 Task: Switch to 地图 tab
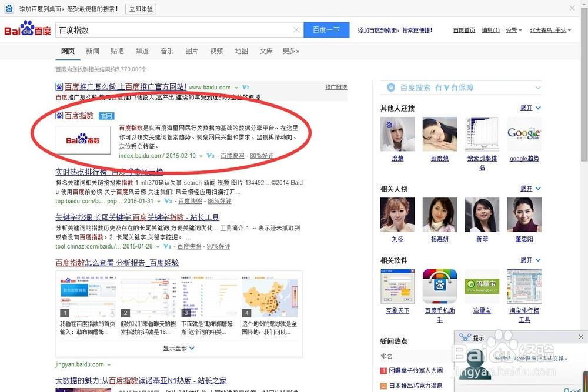[x=241, y=51]
